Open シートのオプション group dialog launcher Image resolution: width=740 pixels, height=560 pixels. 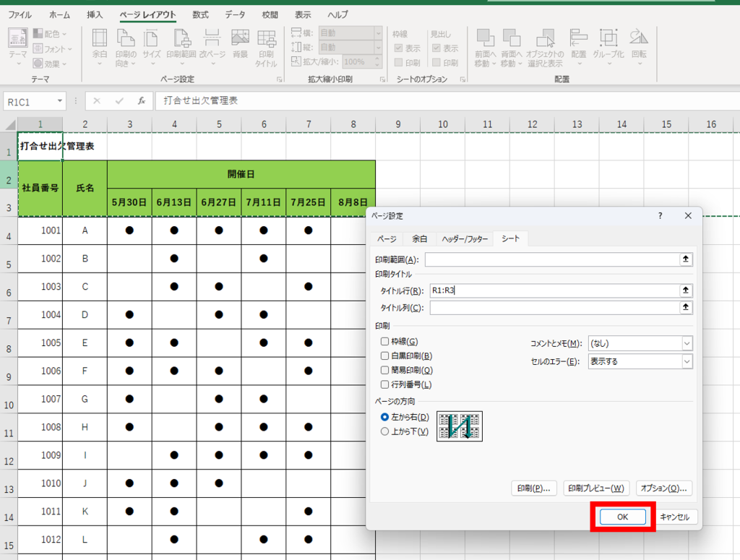462,79
